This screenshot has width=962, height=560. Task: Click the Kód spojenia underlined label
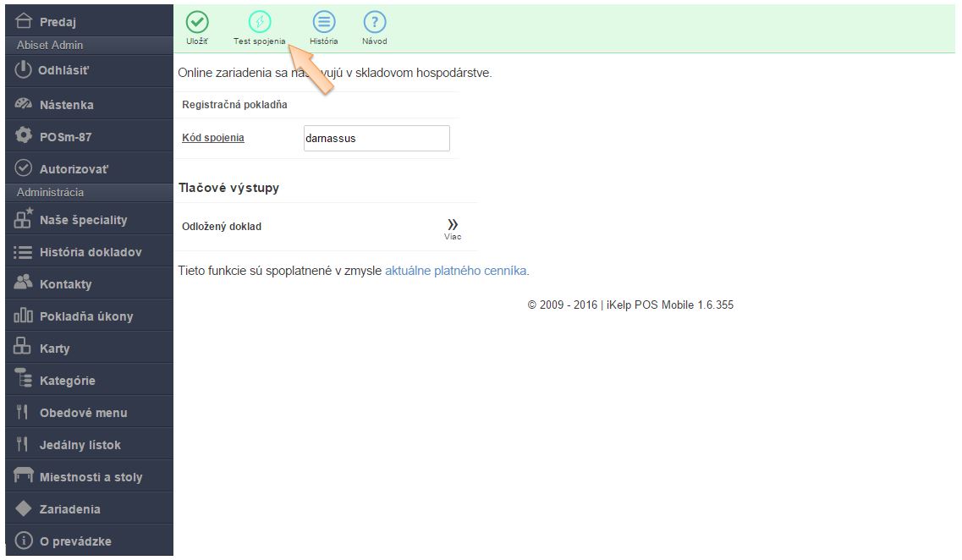(x=213, y=138)
